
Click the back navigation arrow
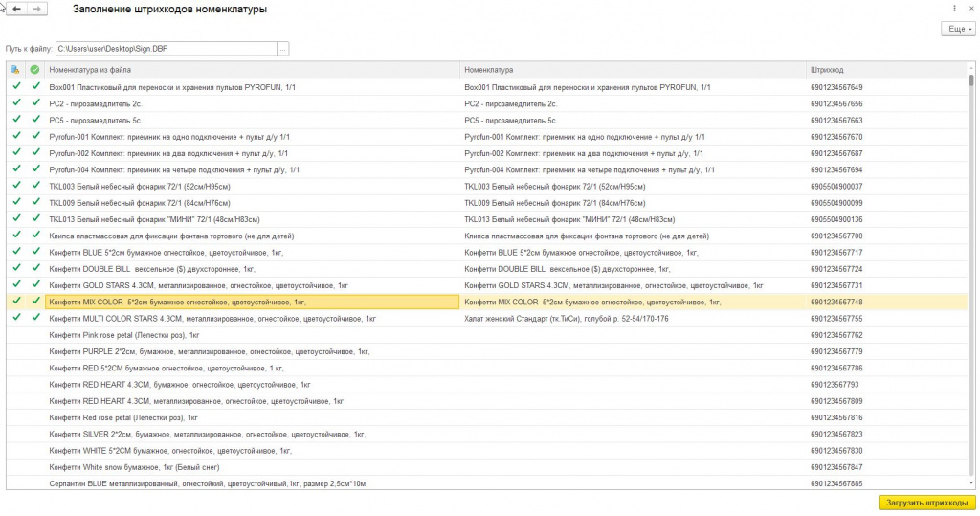[16, 9]
